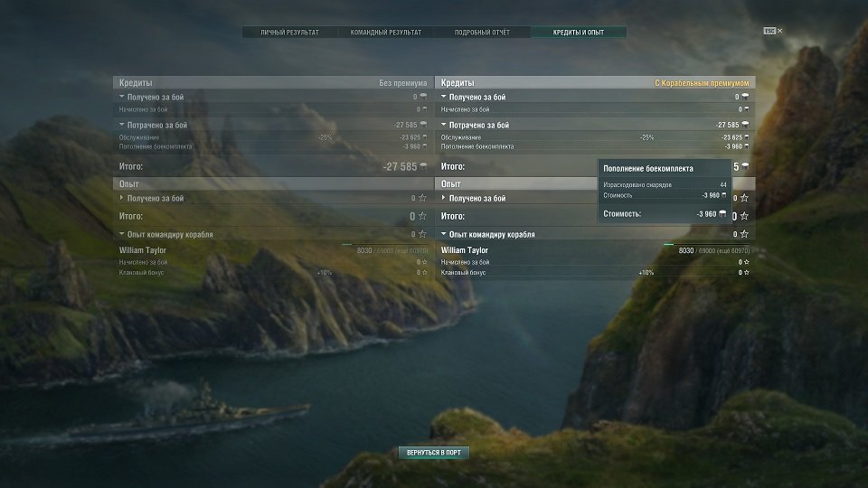This screenshot has width=868, height=488.
Task: Click credits icon on premium Пополнение боекомплекта row
Action: coord(746,146)
